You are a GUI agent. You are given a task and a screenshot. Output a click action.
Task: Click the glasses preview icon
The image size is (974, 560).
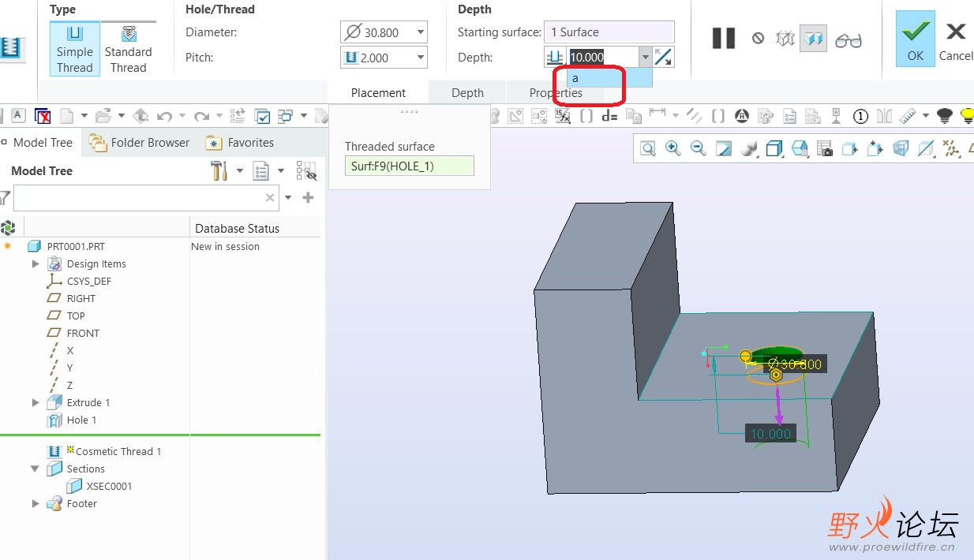849,39
